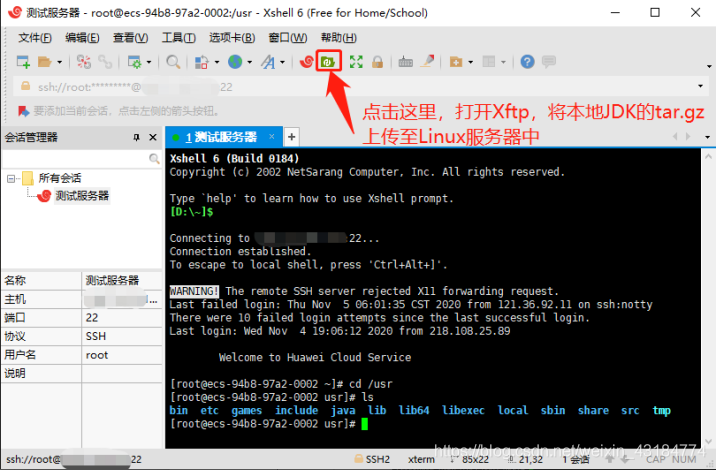Click the java directory in ls output
The image size is (716, 470).
343,411
